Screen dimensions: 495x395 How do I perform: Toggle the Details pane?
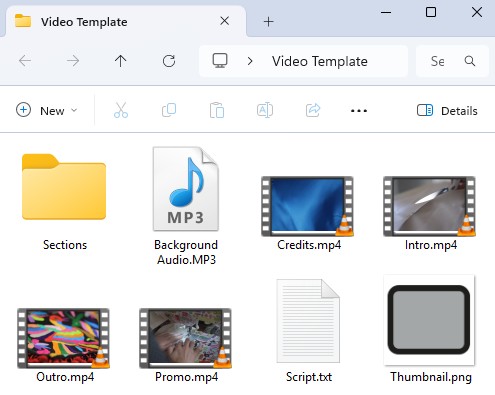447,111
